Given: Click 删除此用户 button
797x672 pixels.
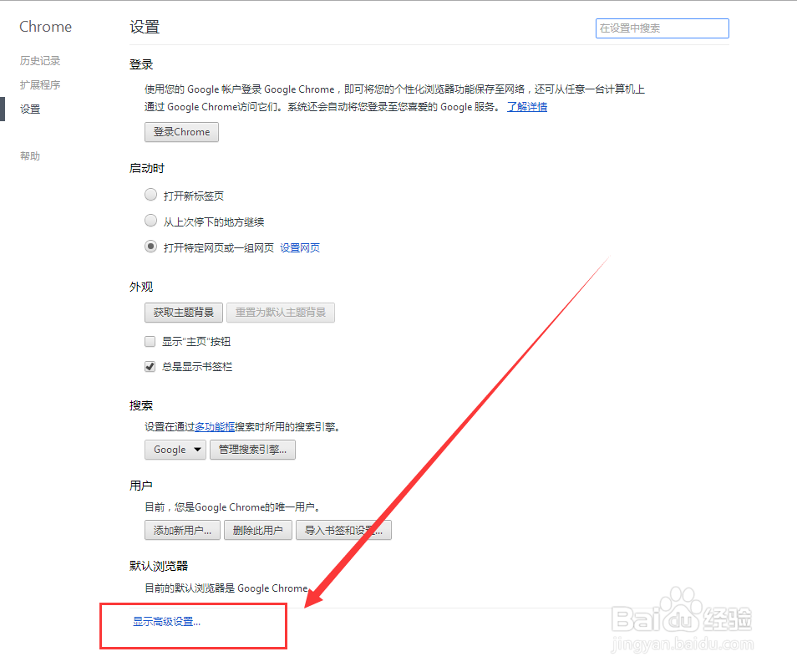Looking at the screenshot, I should tap(257, 529).
